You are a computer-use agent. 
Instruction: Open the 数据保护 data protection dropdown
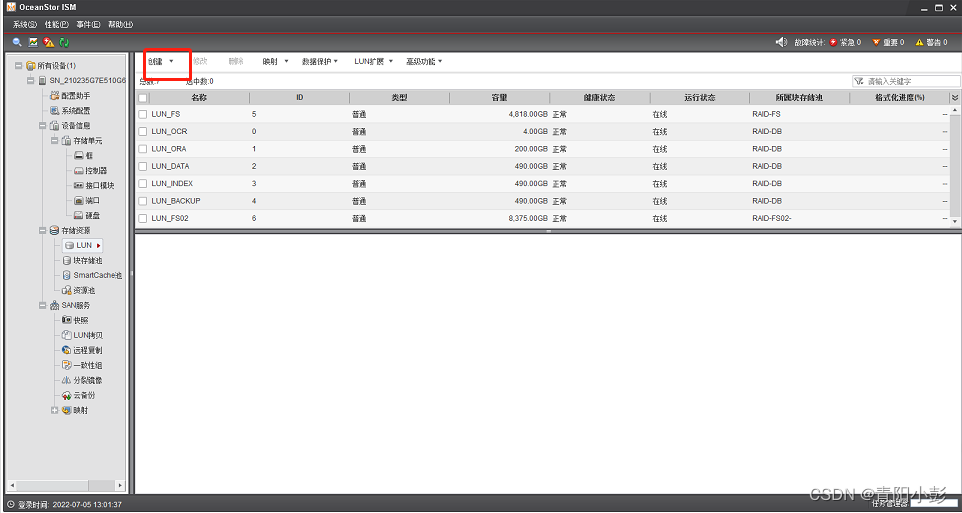320,61
